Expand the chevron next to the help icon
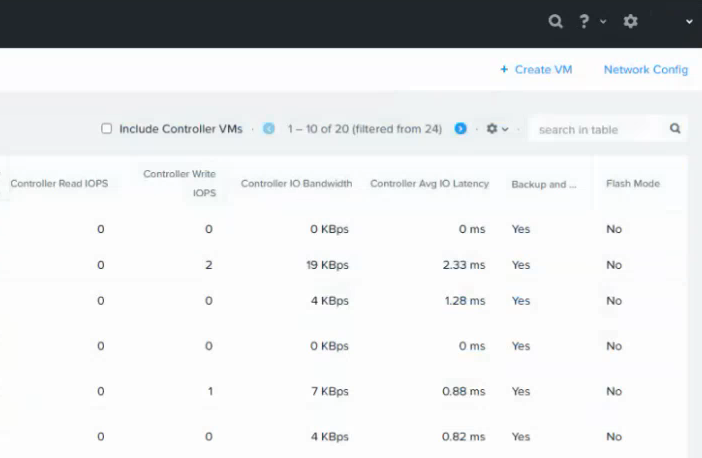 click(x=602, y=21)
